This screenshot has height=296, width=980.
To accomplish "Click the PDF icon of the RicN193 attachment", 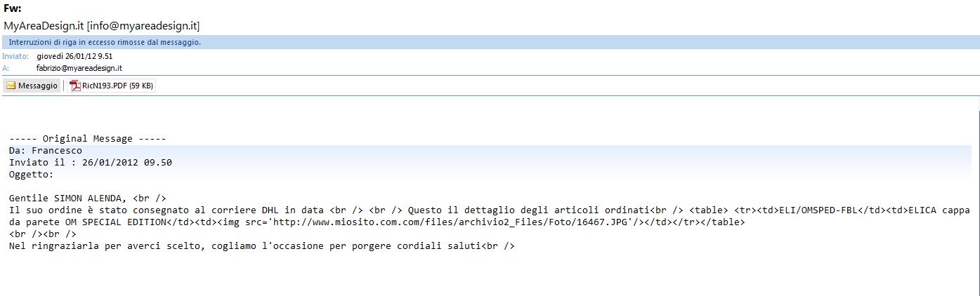I will click(x=75, y=86).
